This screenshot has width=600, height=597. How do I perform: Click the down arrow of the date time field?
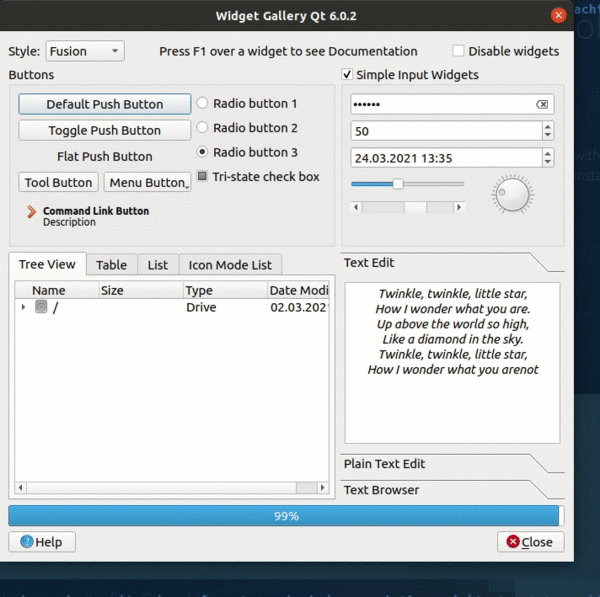click(x=547, y=162)
